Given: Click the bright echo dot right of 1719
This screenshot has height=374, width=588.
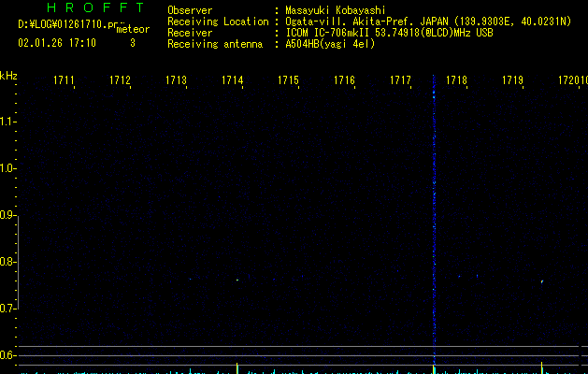Looking at the screenshot, I should [x=542, y=281].
